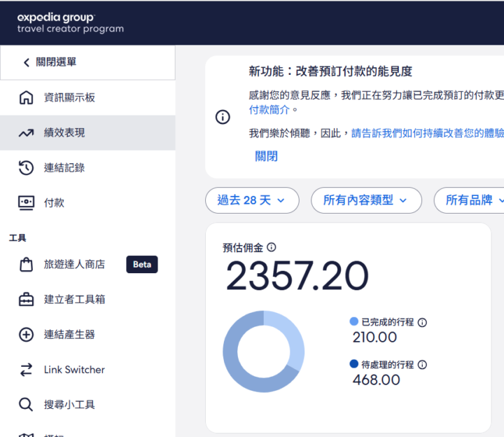
Task: Follow the 付款簡介 link in the banner
Action: pos(269,110)
